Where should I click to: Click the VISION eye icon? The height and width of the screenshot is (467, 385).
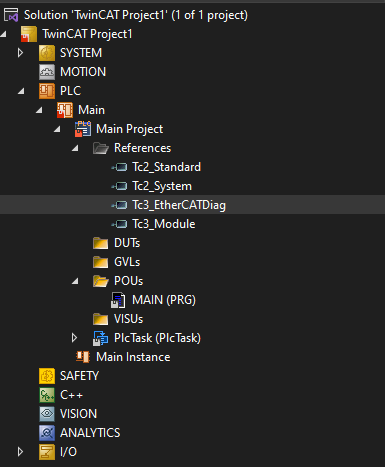point(47,414)
